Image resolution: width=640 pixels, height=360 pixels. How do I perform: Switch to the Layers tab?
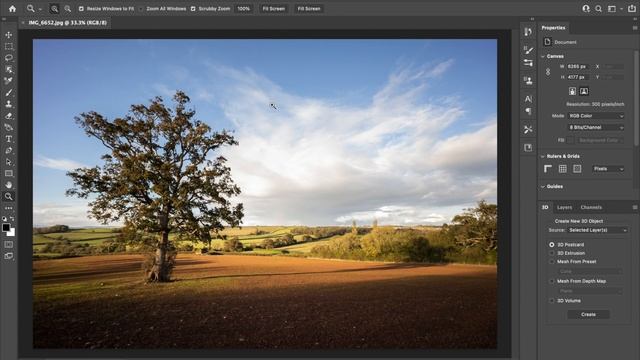[564, 207]
